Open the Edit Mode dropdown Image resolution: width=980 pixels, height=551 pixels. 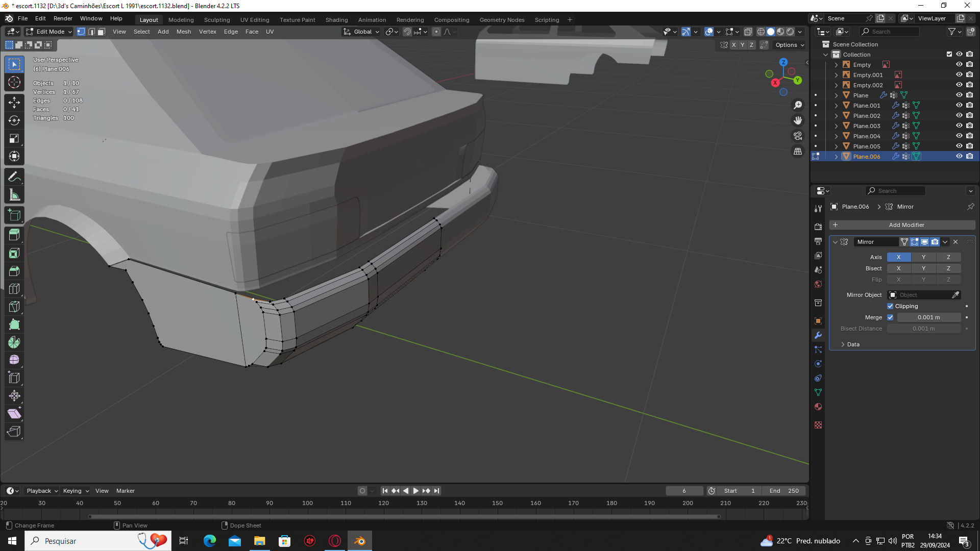[49, 32]
